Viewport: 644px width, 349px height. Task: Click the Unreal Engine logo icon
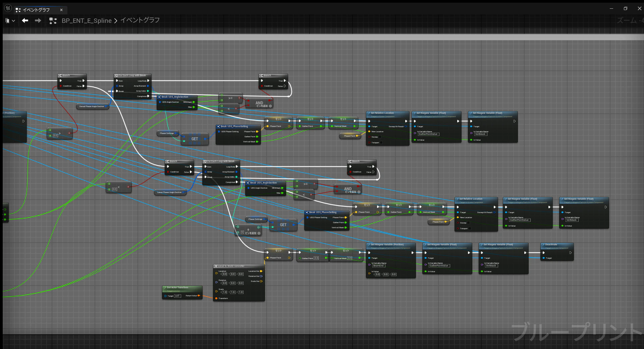click(8, 8)
